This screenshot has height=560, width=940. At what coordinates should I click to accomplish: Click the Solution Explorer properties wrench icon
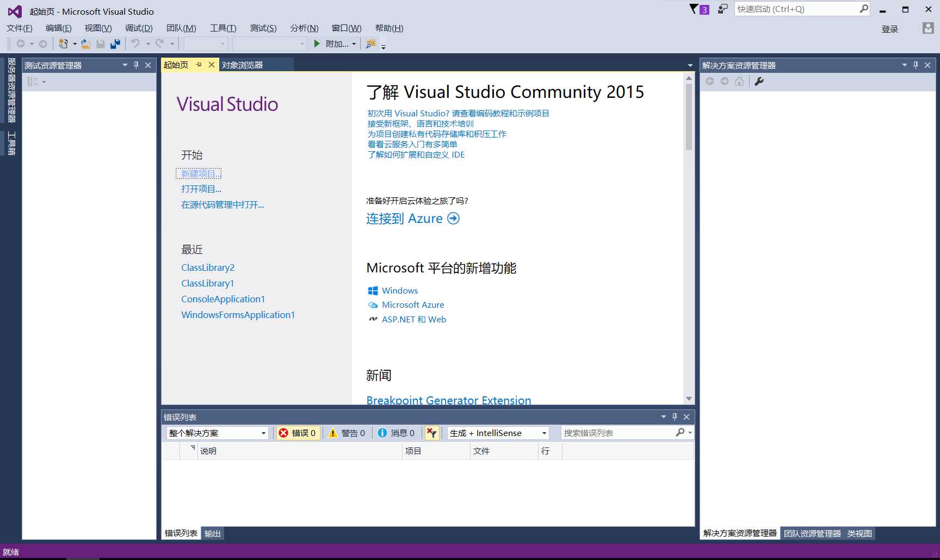[759, 81]
